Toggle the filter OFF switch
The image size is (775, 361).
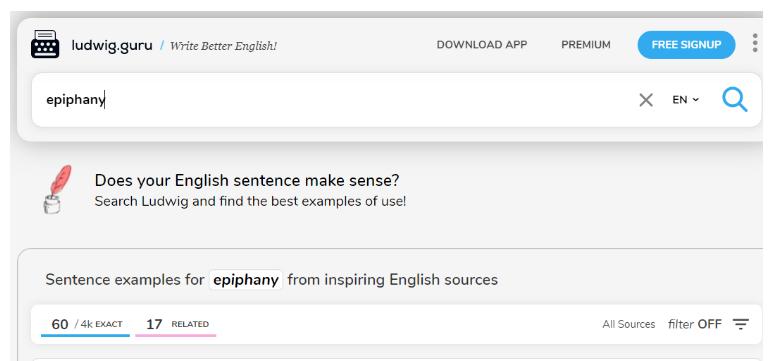[x=694, y=324]
